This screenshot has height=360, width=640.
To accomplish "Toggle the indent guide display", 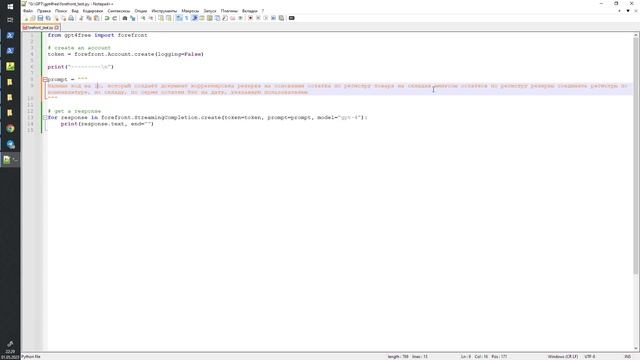I will coord(195,18).
